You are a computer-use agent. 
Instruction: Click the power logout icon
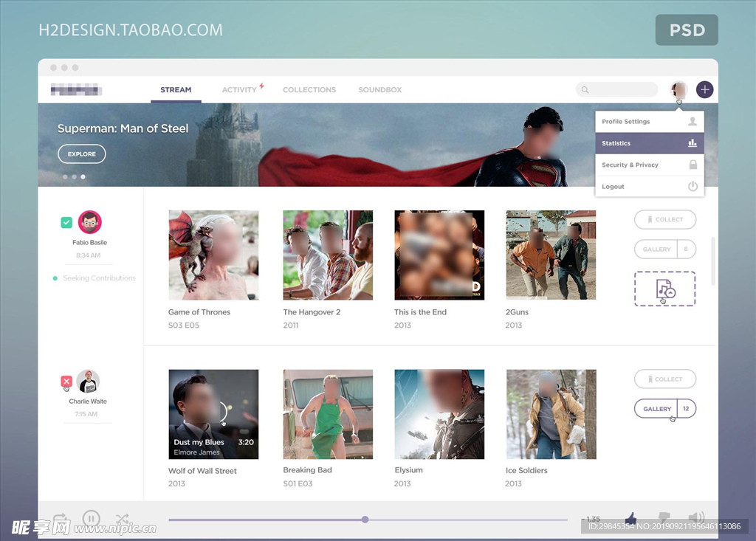[x=693, y=186]
